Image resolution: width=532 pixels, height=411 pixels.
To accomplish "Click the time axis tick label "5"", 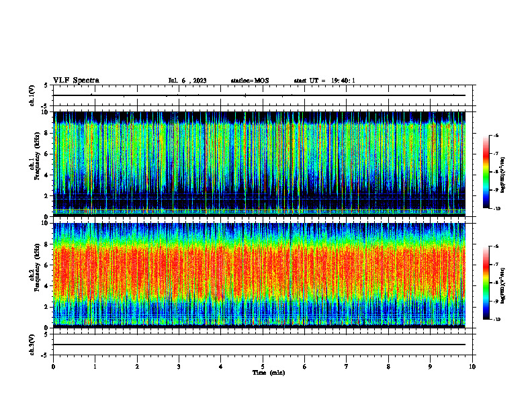I will [263, 367].
